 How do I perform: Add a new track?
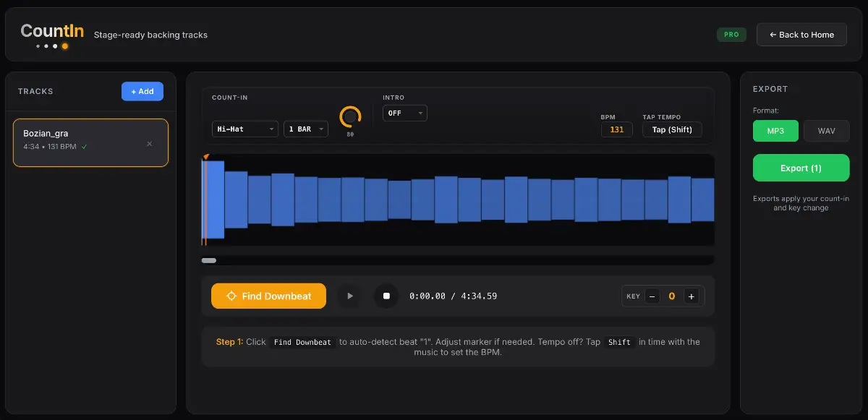(x=142, y=92)
